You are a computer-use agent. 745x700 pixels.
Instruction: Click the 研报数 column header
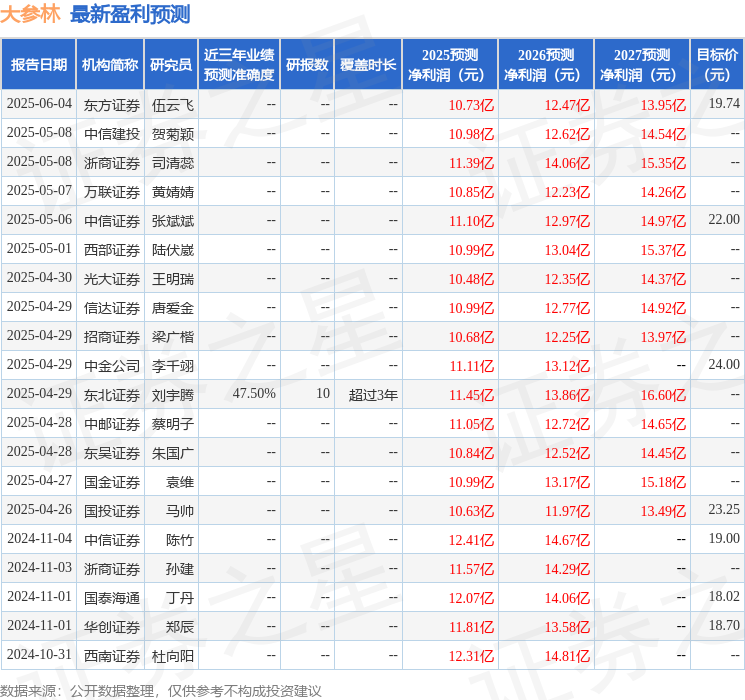[307, 65]
